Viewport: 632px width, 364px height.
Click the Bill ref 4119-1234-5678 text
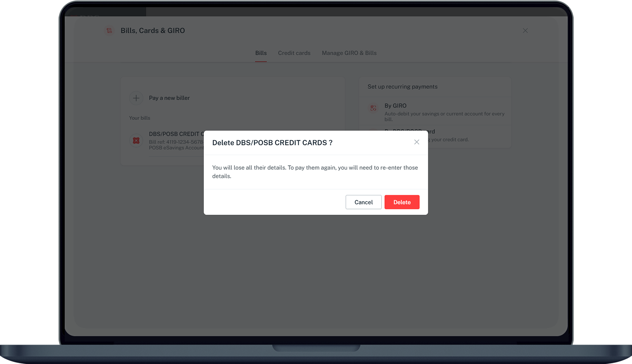pyautogui.click(x=176, y=142)
